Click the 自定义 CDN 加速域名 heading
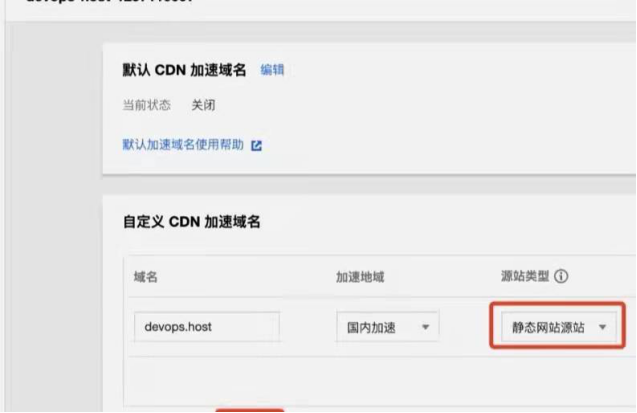Viewport: 637px width, 413px height. coord(191,222)
